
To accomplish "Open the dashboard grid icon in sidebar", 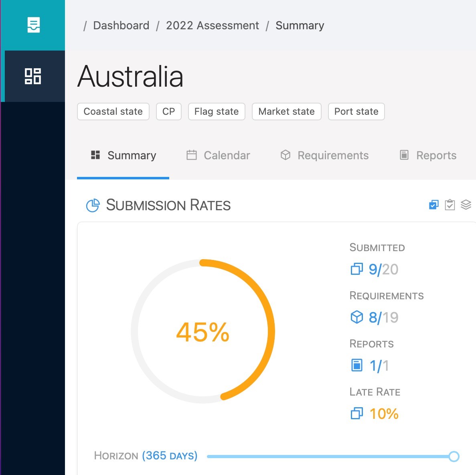I will tap(33, 76).
